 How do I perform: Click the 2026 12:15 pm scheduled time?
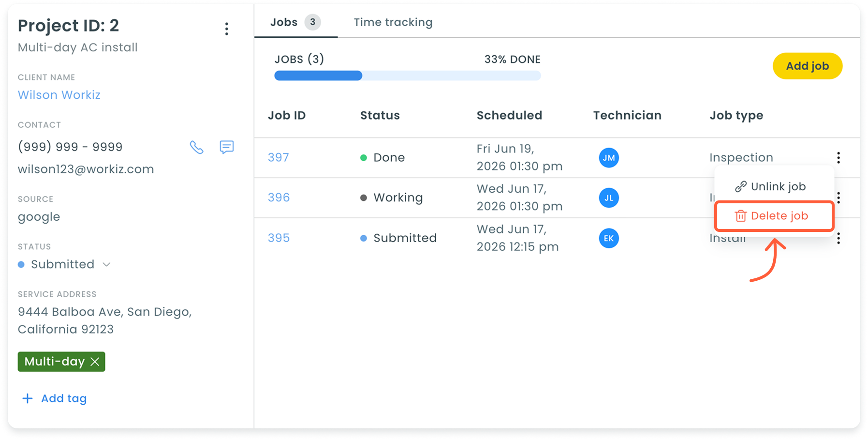point(517,247)
